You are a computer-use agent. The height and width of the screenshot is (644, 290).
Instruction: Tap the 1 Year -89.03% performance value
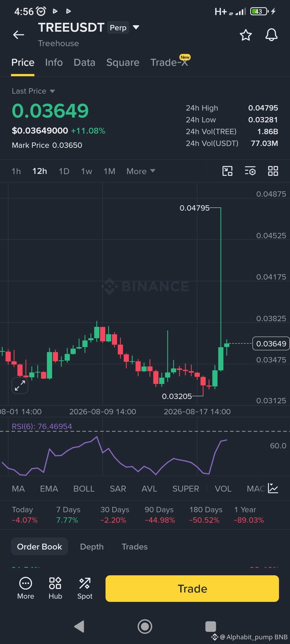249,520
